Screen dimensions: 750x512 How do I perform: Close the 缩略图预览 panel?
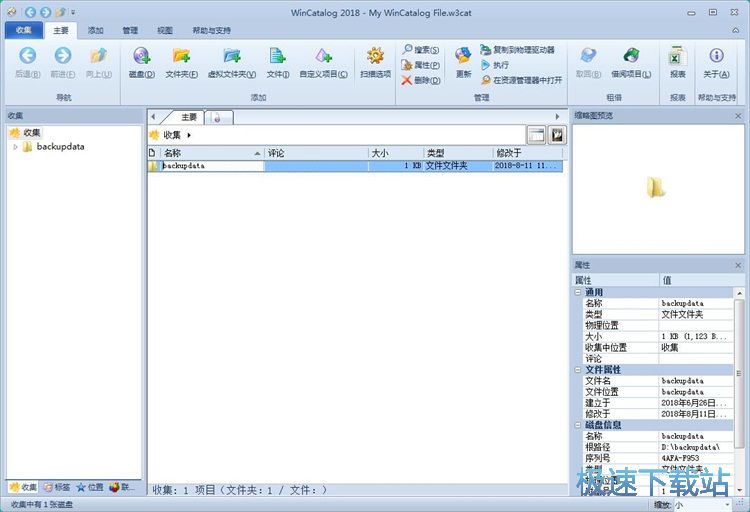(x=738, y=116)
